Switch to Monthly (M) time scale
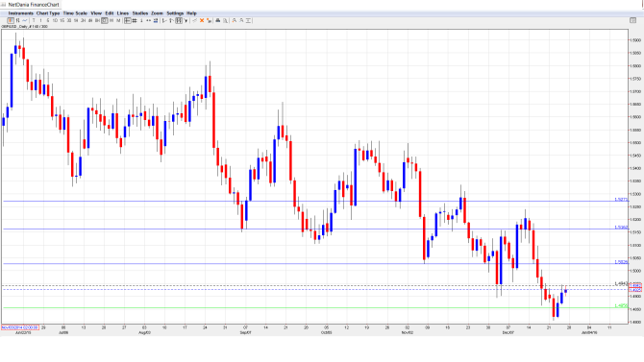Viewport: 644px width, 362px height. coord(118,20)
